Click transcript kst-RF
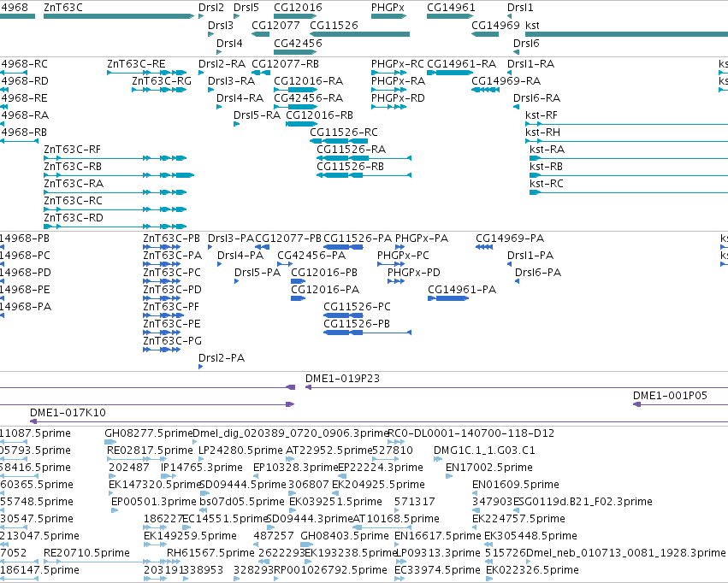Screen dimensions: 728x583 tap(542, 115)
